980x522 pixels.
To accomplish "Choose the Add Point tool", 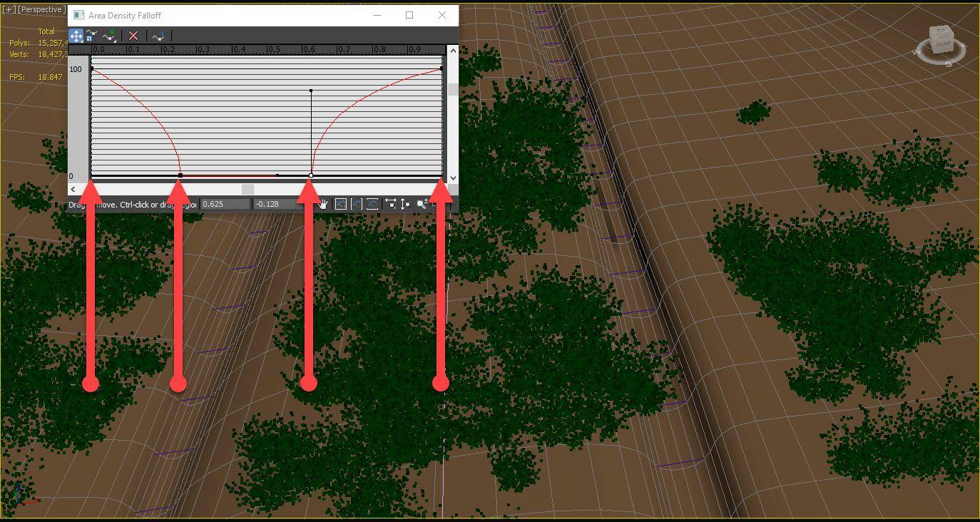I will click(107, 36).
